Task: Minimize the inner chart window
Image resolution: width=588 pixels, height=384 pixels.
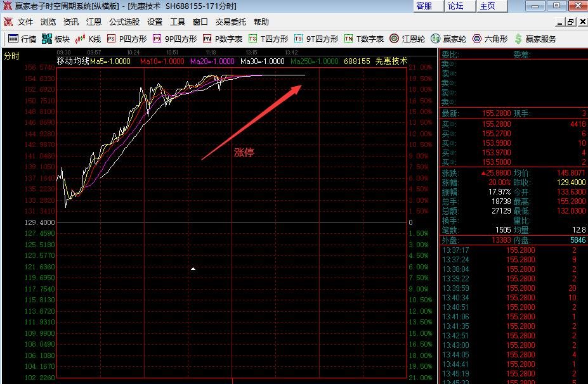Action: click(x=559, y=22)
